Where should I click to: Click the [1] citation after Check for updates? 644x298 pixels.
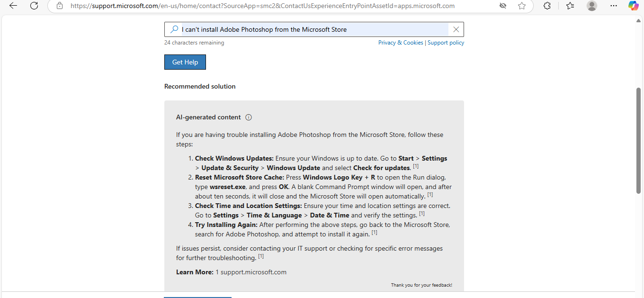click(416, 166)
